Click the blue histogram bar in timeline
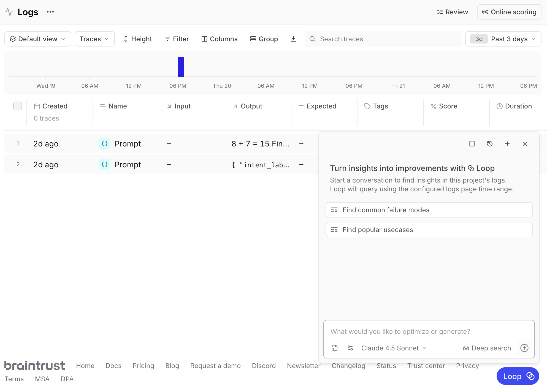Screen dimensions: 547x392 click(x=181, y=67)
